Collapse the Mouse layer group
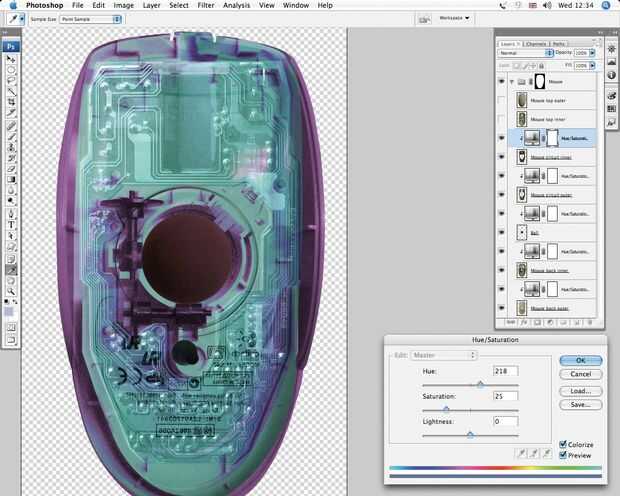 tap(512, 82)
